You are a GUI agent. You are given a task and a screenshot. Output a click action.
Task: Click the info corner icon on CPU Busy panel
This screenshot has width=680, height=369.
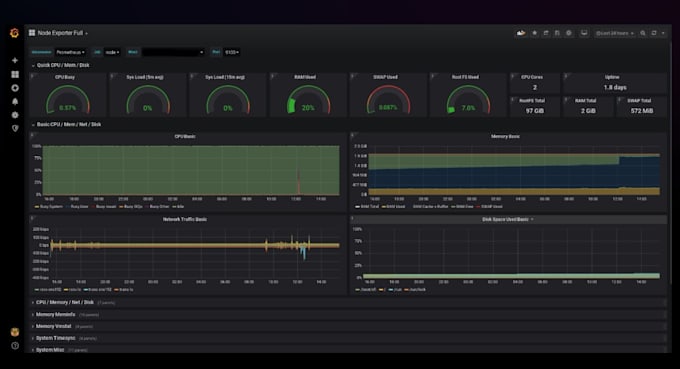click(x=32, y=76)
